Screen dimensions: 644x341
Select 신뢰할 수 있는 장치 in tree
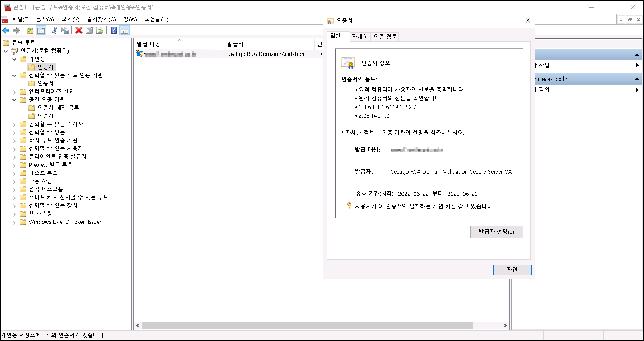pos(53,205)
